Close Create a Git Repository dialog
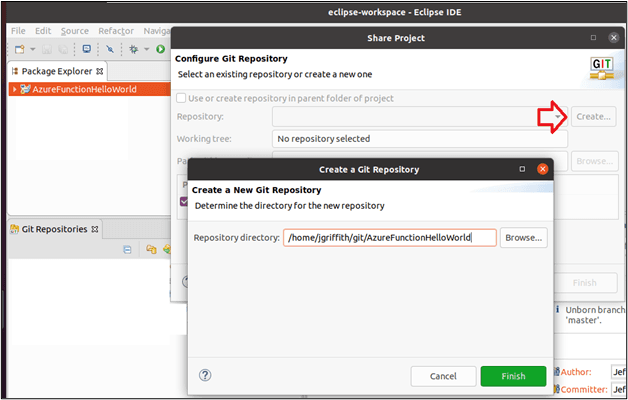The image size is (628, 400). [542, 169]
